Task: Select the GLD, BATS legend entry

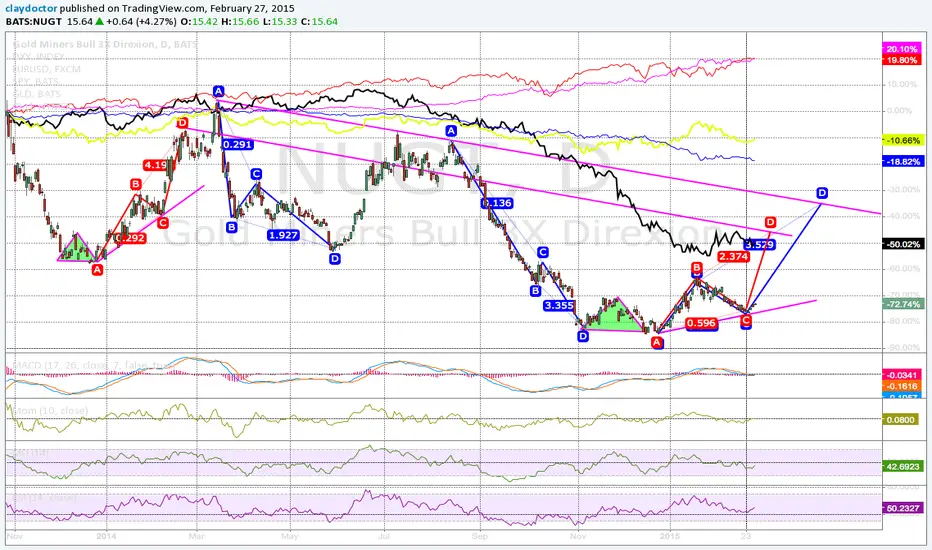Action: pyautogui.click(x=37, y=94)
